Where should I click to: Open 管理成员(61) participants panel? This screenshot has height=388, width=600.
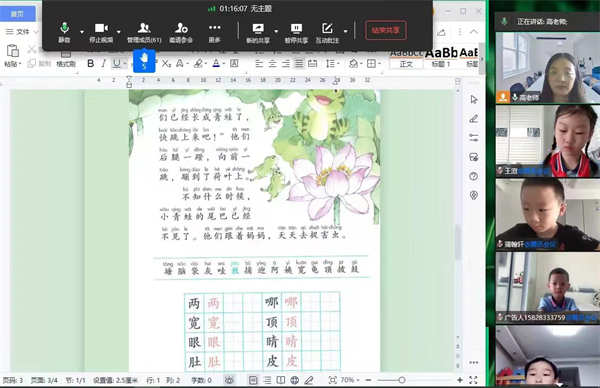[x=144, y=32]
